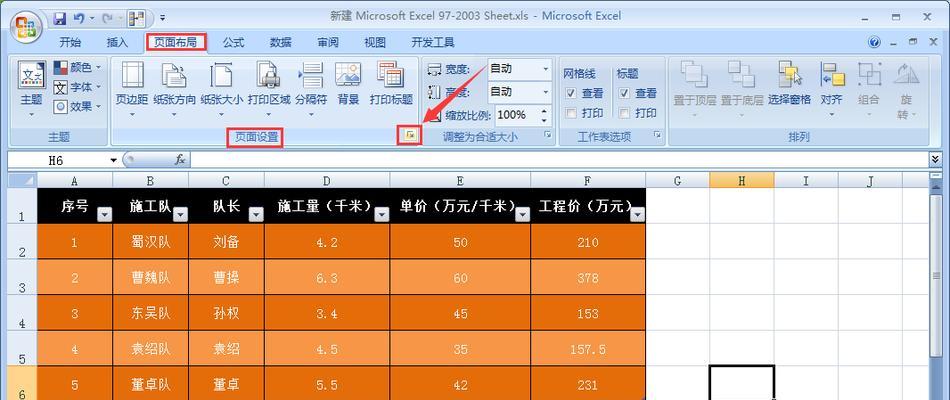Customize Quick Access Toolbar dropdown

(162, 18)
